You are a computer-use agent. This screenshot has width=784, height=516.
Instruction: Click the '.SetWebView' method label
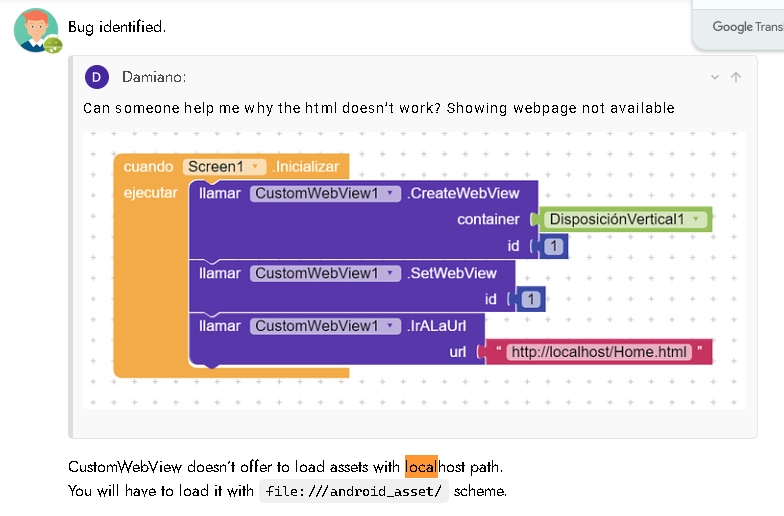(452, 274)
